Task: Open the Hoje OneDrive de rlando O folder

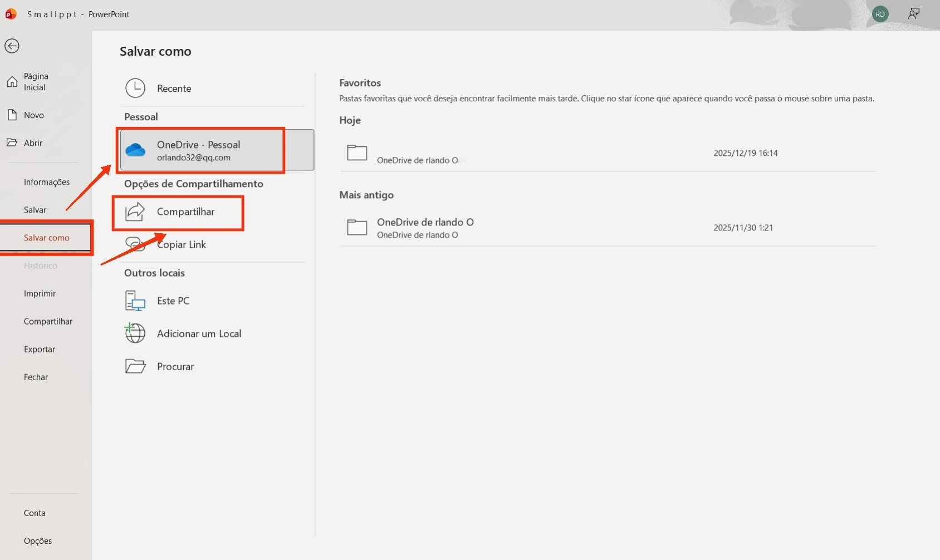Action: pos(608,153)
